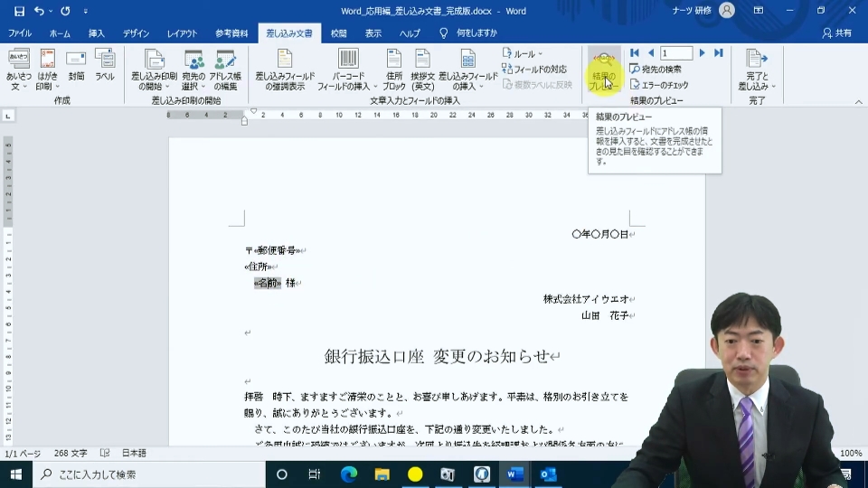Click アドレス帳の編集 edit recipient list
Image resolution: width=868 pixels, height=488 pixels.
(225, 70)
